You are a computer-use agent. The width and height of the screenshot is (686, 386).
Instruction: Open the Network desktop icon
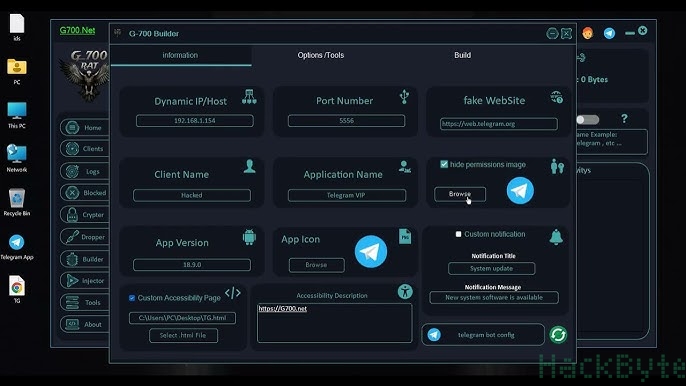pyautogui.click(x=17, y=158)
